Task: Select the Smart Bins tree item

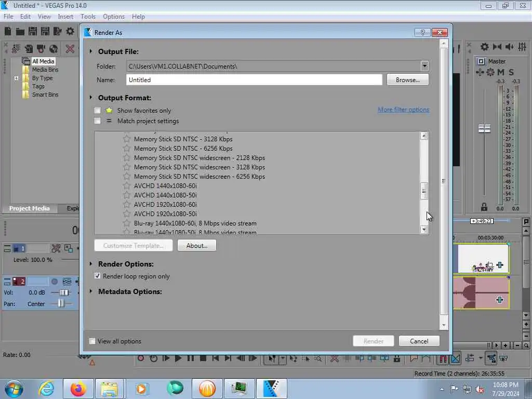Action: tap(45, 95)
